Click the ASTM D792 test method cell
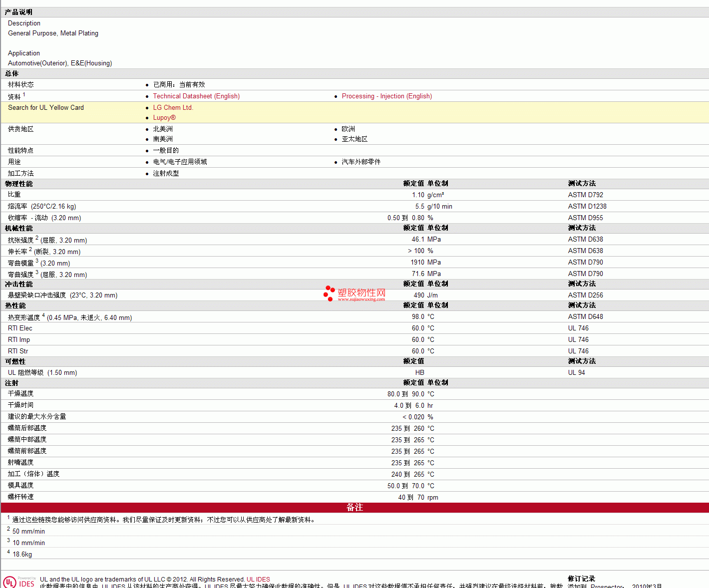This screenshot has width=709, height=588. [x=585, y=195]
